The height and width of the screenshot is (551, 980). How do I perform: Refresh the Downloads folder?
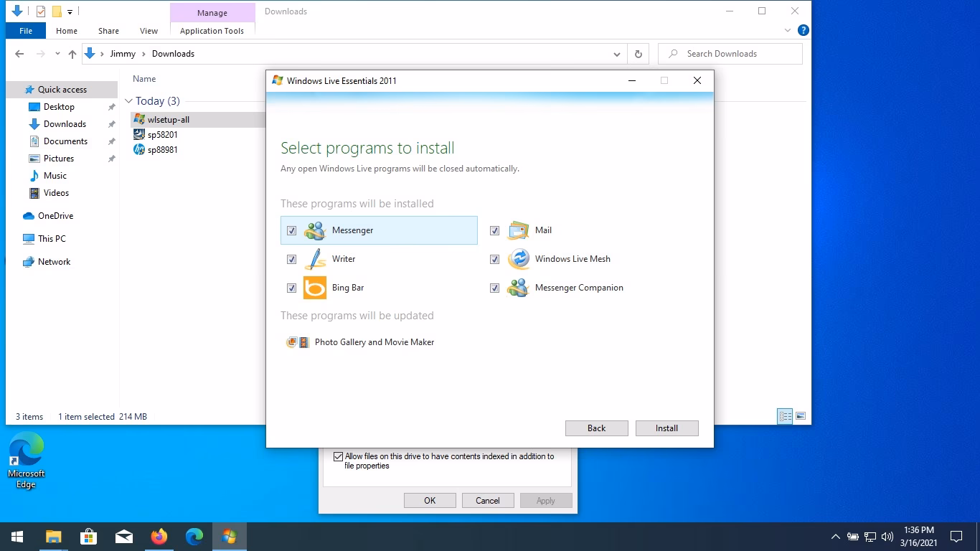638,54
